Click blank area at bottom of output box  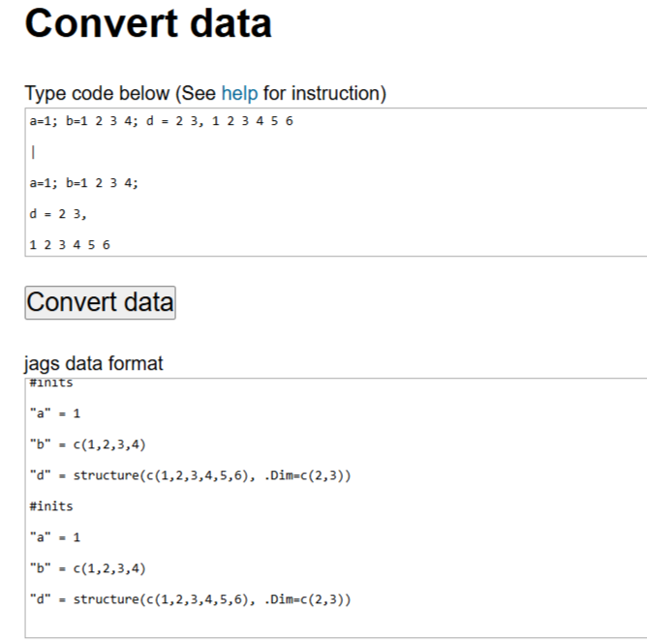click(329, 624)
